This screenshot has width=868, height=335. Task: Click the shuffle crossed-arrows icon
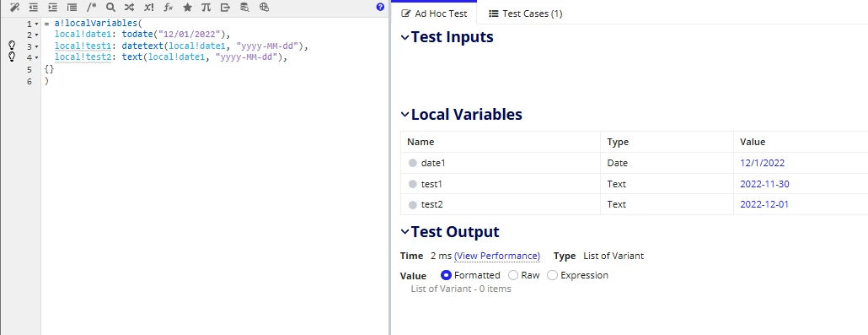tap(130, 8)
